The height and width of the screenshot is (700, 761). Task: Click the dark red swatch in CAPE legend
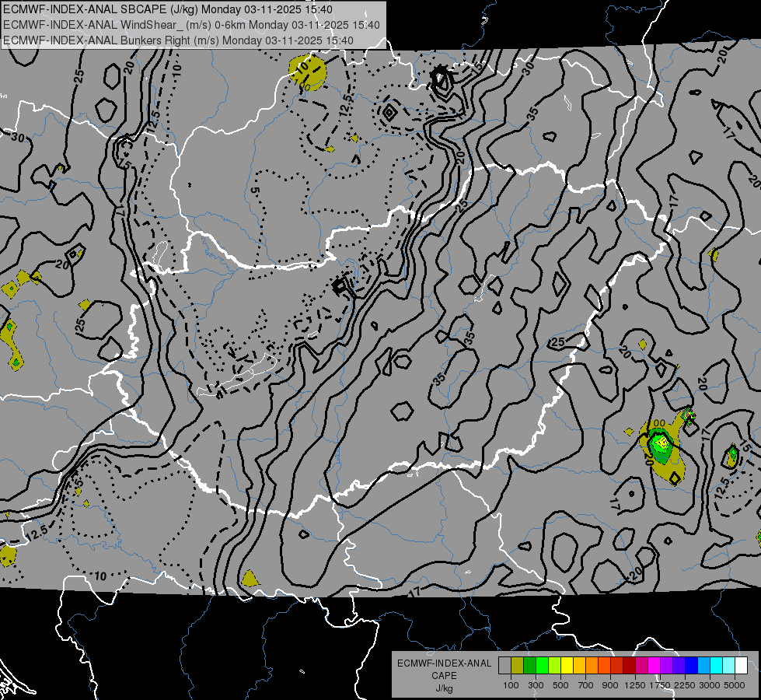629,666
